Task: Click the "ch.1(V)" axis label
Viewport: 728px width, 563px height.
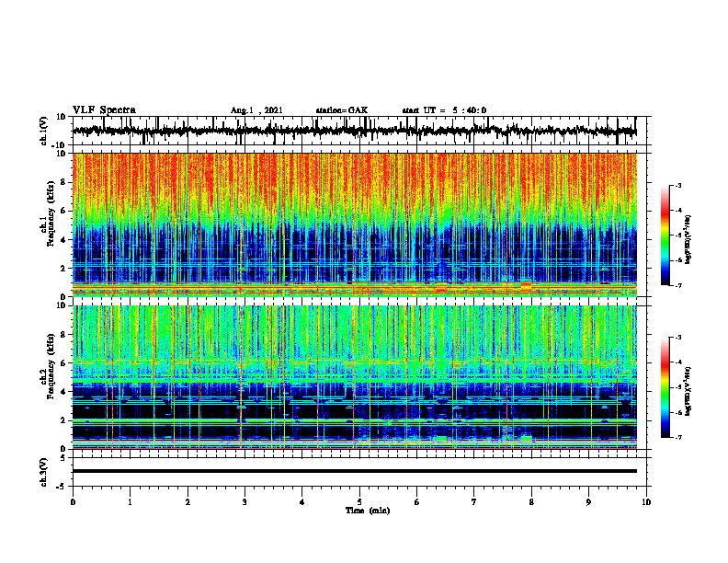Action: 44,131
